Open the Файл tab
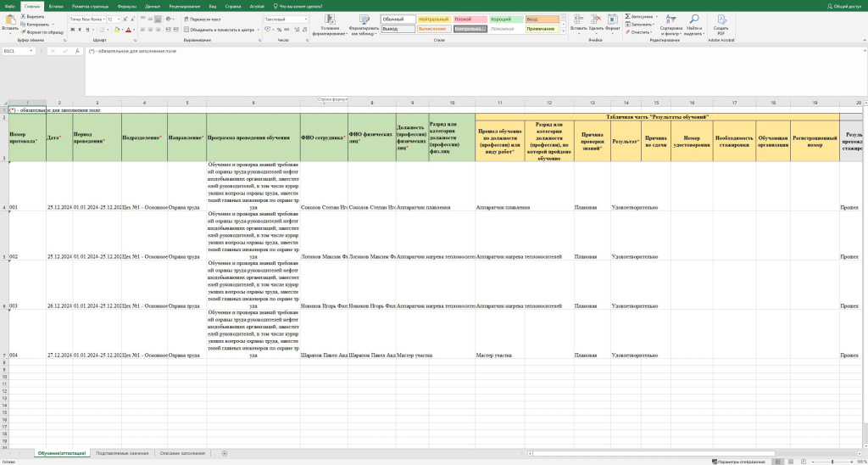The image size is (868, 465). 10,6
